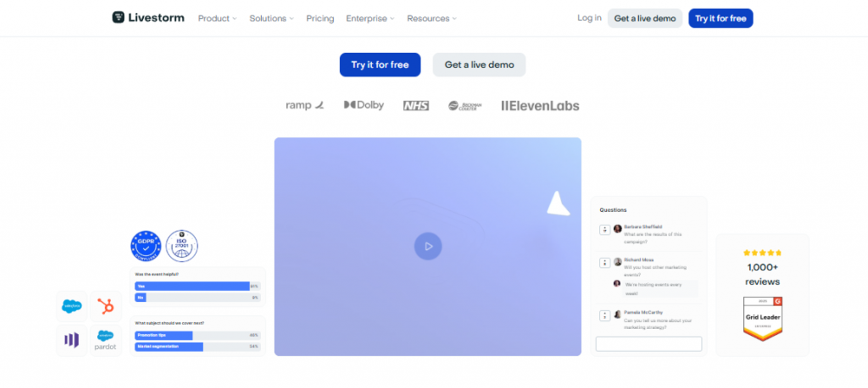Click the Salesforce integration icon
Screen dimensions: 868x388
(x=72, y=306)
